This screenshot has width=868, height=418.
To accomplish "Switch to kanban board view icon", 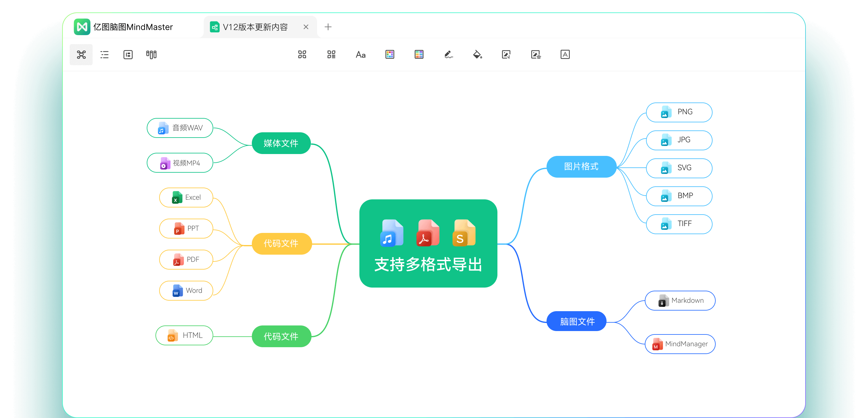I will point(151,55).
